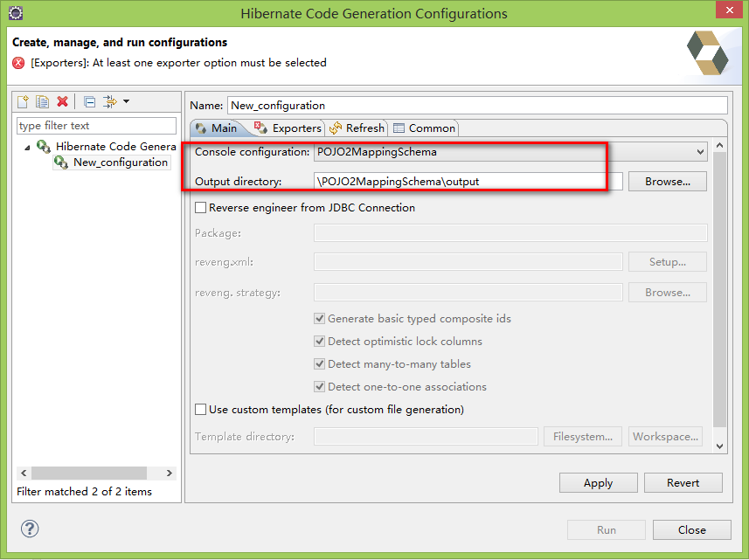The height and width of the screenshot is (560, 749).
Task: Switch to the Main tab
Action: (218, 128)
